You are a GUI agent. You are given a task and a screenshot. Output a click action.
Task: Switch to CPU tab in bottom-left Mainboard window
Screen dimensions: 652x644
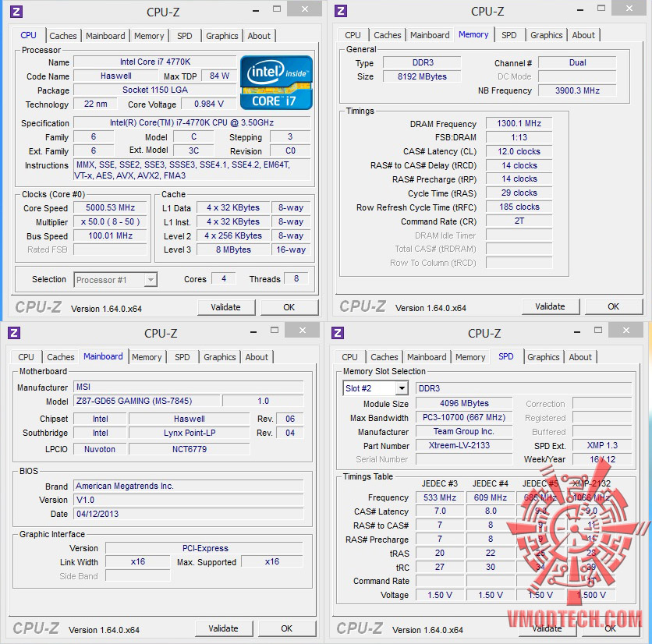click(26, 357)
